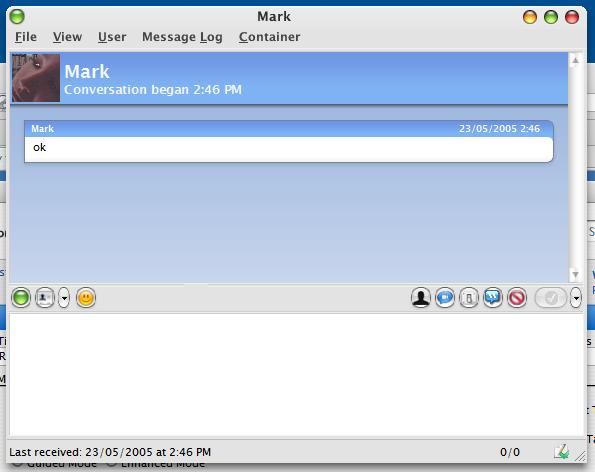Open the Message Log menu
Viewport: 595px width, 472px height.
[x=182, y=37]
